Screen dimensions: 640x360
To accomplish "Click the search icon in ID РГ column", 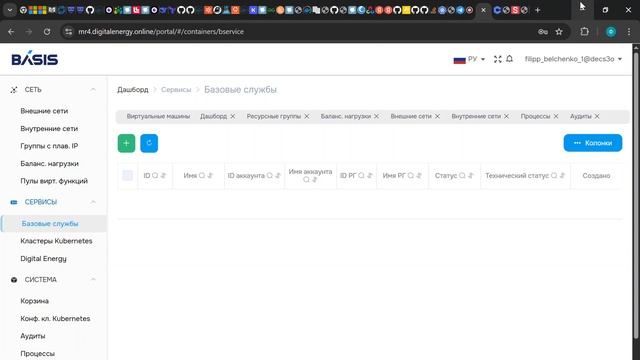I will click(361, 176).
